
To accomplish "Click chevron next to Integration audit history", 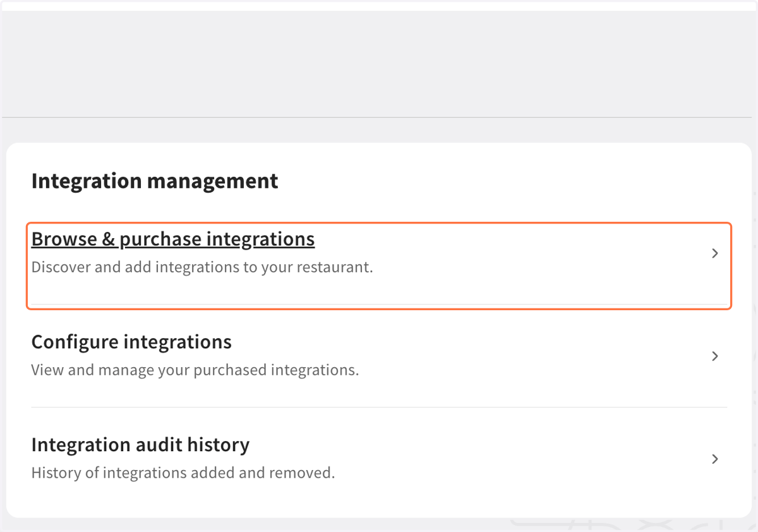I will (x=715, y=459).
